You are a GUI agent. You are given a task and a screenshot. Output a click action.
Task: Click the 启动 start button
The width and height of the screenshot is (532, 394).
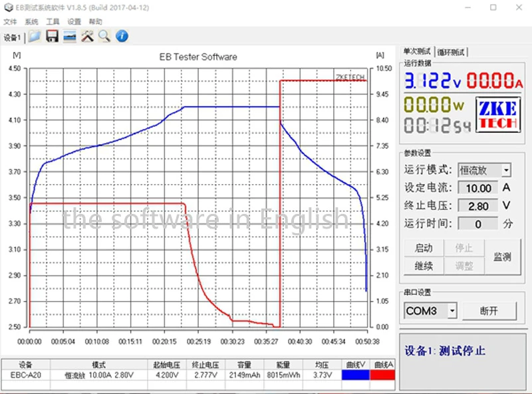pyautogui.click(x=424, y=248)
